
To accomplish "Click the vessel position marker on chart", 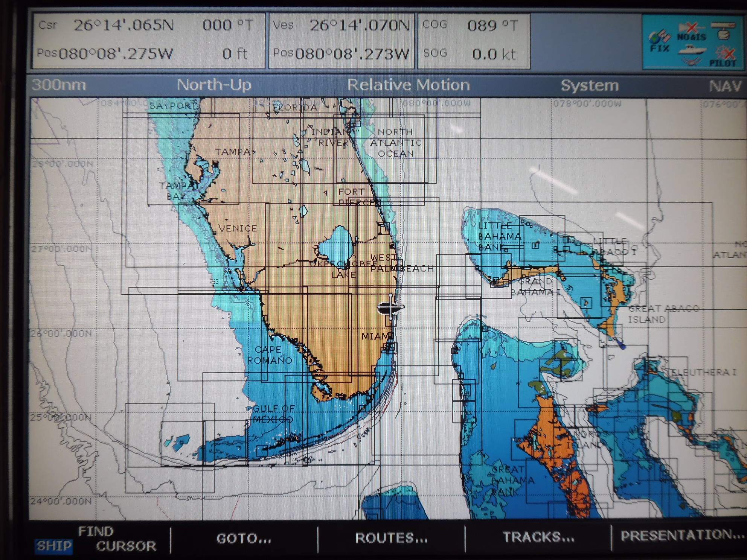I will point(391,307).
